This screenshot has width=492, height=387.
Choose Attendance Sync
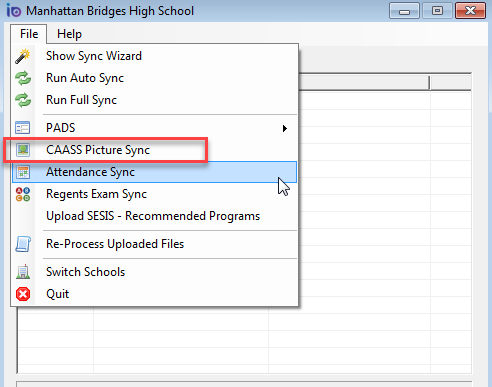click(154, 172)
